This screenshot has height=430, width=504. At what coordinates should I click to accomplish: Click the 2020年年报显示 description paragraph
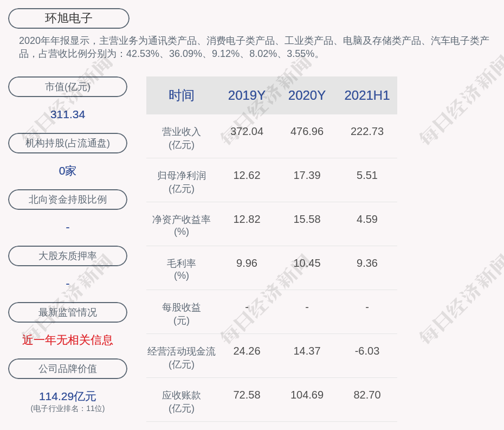[254, 47]
